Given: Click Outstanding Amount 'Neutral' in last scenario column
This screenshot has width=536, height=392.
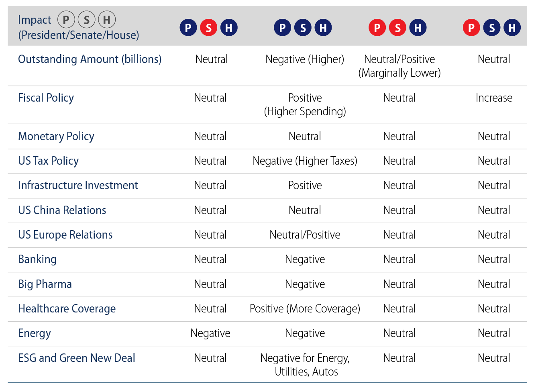Looking at the screenshot, I should 494,59.
